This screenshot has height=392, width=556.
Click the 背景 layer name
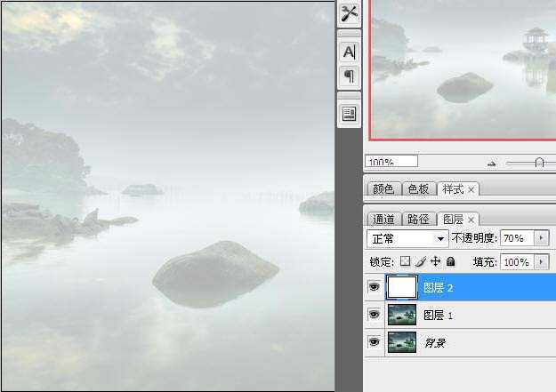[x=435, y=343]
